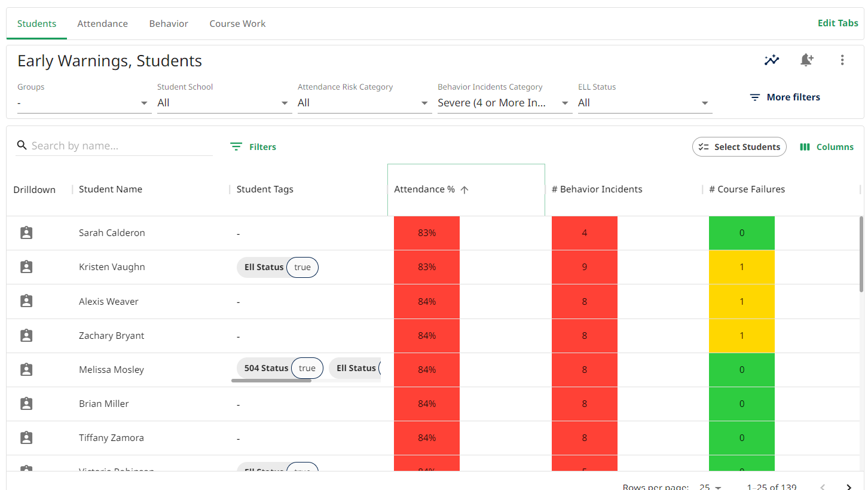
Task: Open Brian Miller's drilldown report icon
Action: (x=26, y=404)
